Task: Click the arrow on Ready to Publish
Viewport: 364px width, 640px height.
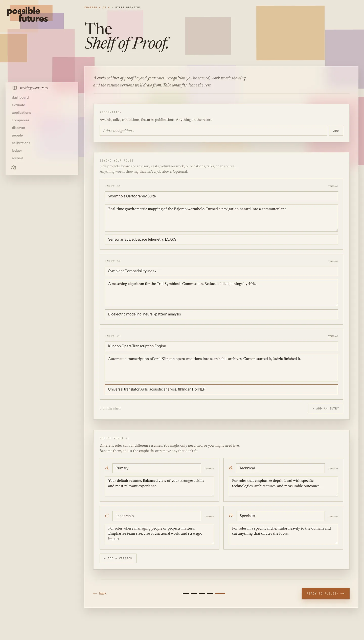Action: 343,593
